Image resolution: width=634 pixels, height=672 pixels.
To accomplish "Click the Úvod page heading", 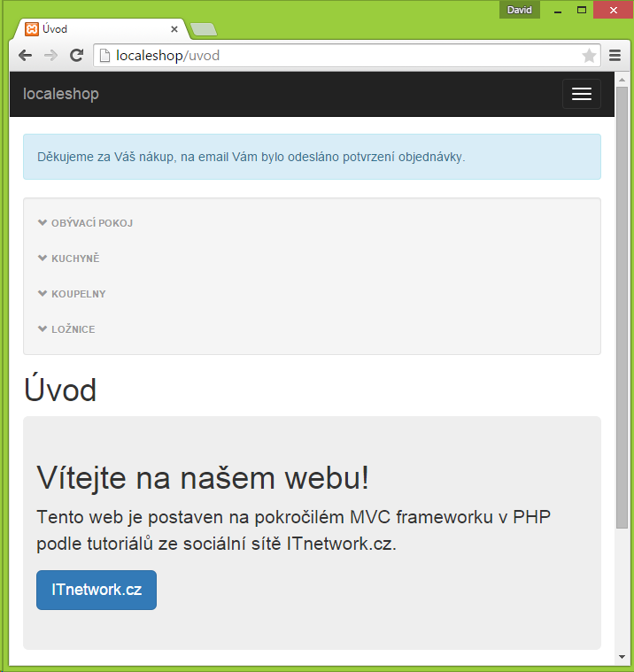I will click(x=60, y=390).
